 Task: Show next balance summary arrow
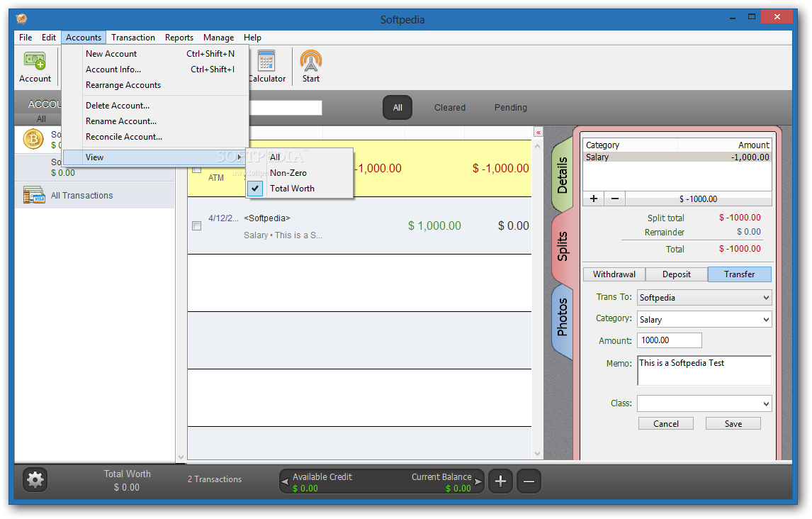478,481
